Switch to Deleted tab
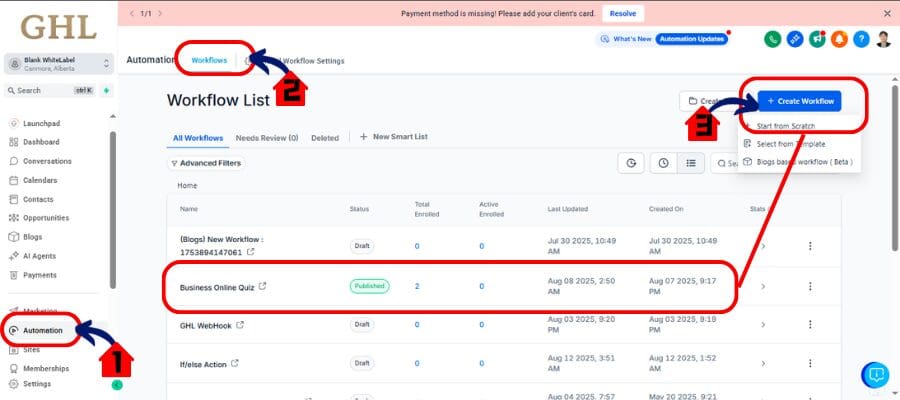The height and width of the screenshot is (400, 900). (325, 138)
